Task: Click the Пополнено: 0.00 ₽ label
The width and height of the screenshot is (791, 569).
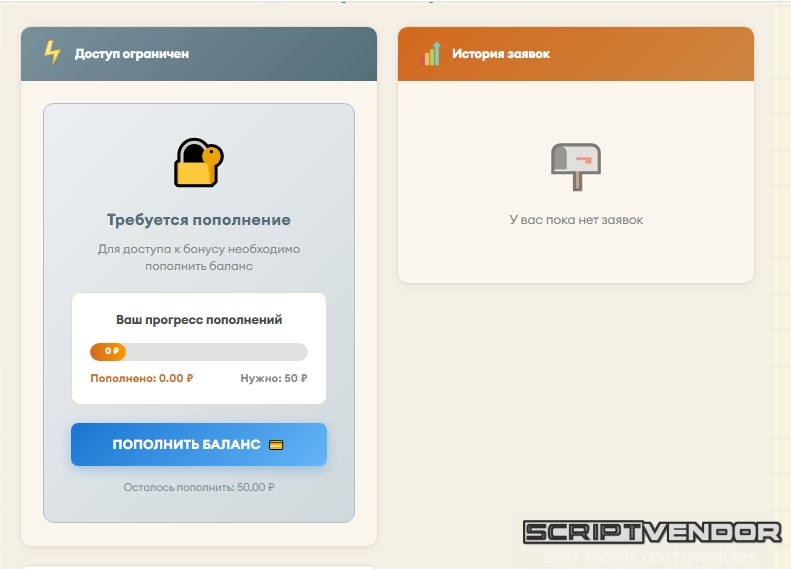Action: [141, 379]
